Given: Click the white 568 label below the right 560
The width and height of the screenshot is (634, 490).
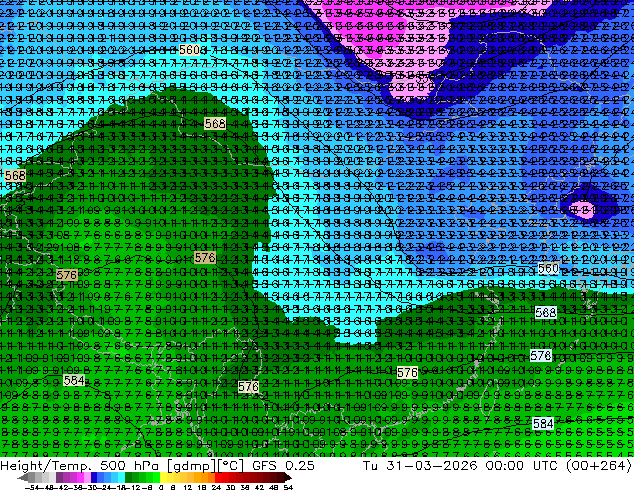Looking at the screenshot, I should (x=545, y=312).
